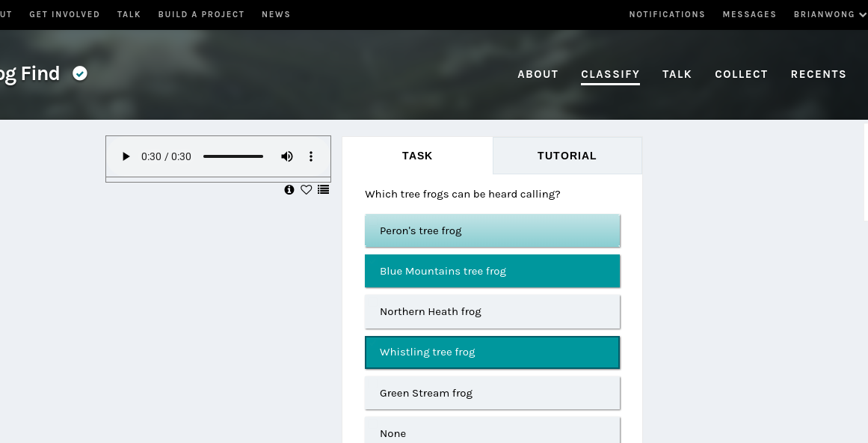Click the question text about tree frogs

462,195
